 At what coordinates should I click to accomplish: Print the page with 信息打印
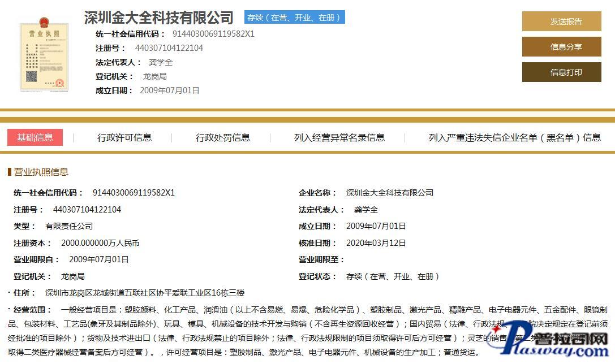(x=561, y=72)
